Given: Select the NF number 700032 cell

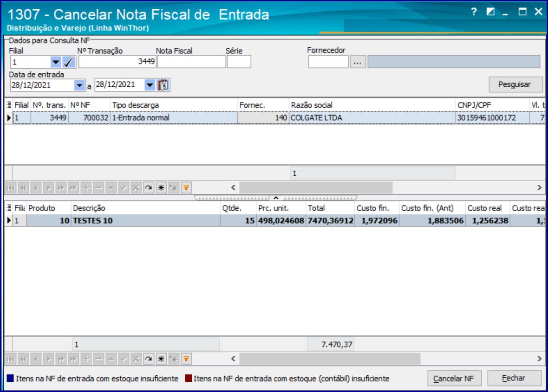Looking at the screenshot, I should tap(90, 118).
